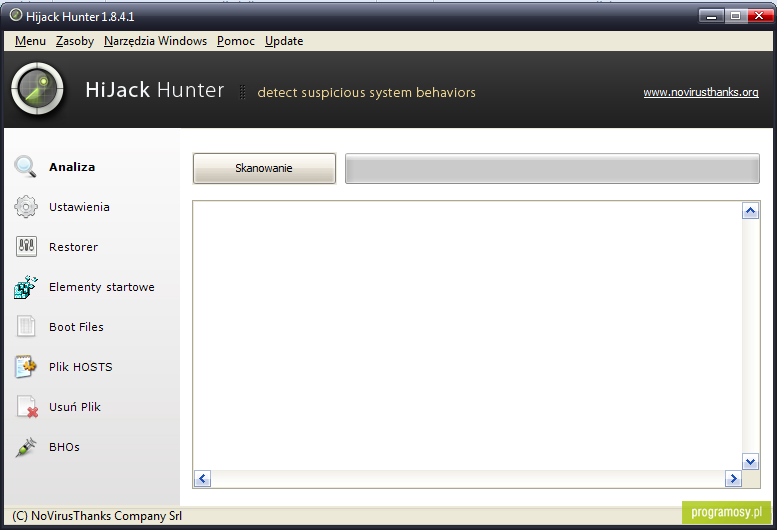This screenshot has width=777, height=530.
Task: Click the scan progress bar
Action: 552,168
